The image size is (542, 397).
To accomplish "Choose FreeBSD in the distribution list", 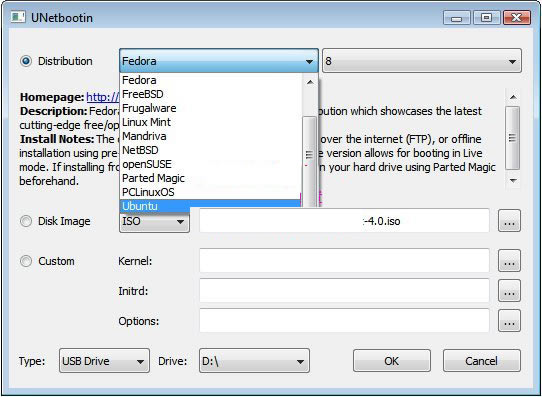I will [x=211, y=94].
